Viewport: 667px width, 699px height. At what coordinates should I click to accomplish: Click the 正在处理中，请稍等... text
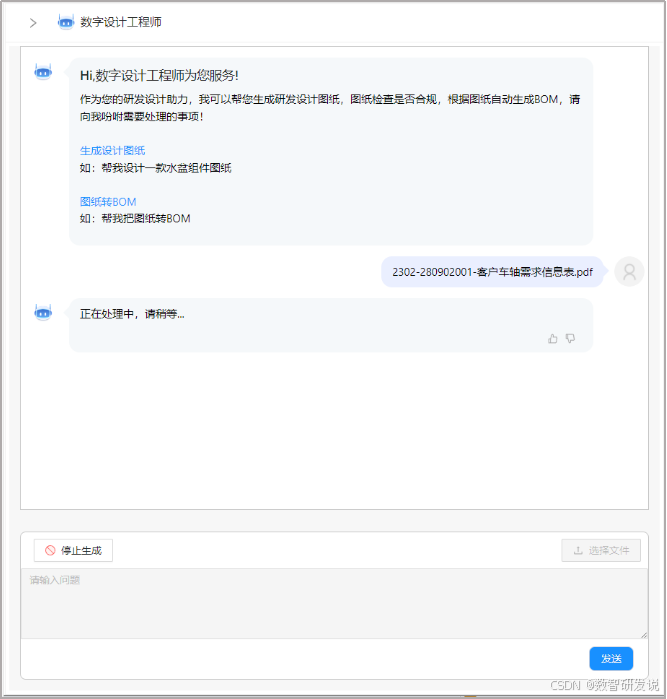coord(132,314)
